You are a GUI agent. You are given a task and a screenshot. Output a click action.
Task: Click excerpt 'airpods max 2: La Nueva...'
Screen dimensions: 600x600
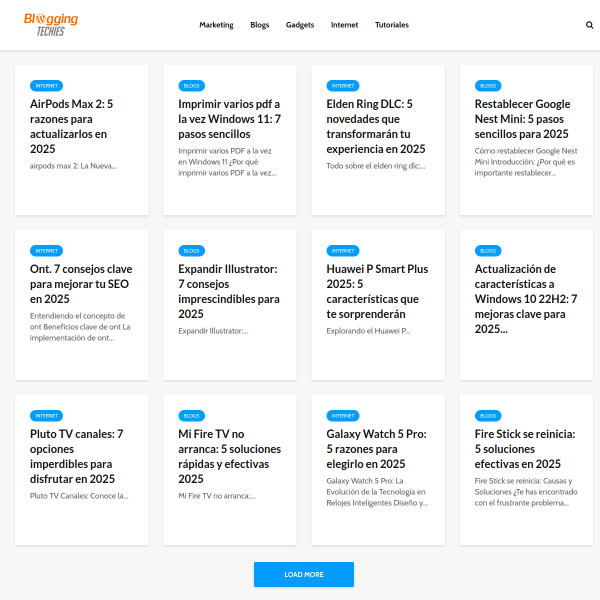(x=73, y=166)
